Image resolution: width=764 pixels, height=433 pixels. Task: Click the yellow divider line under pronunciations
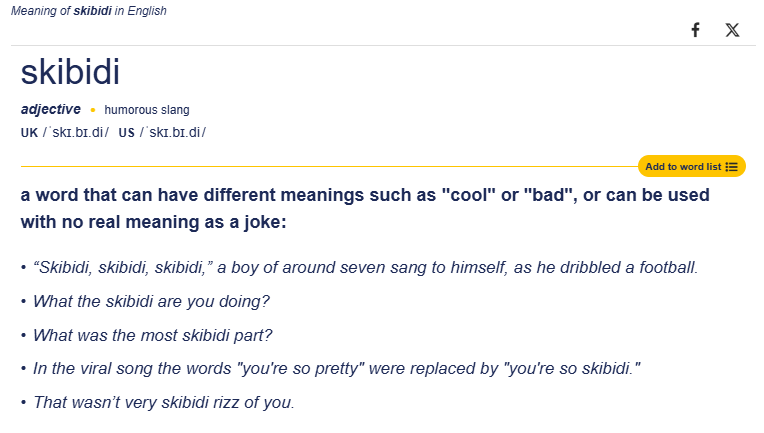pos(320,166)
